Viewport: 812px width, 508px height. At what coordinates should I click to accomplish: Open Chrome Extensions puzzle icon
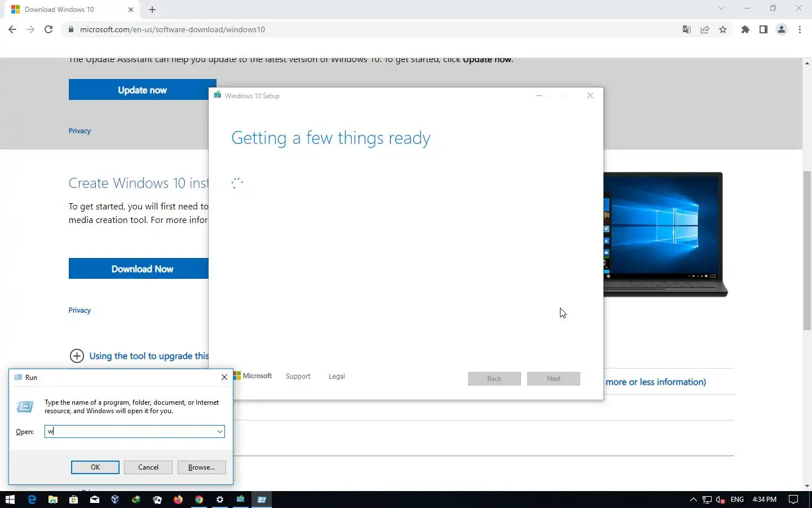click(745, 29)
